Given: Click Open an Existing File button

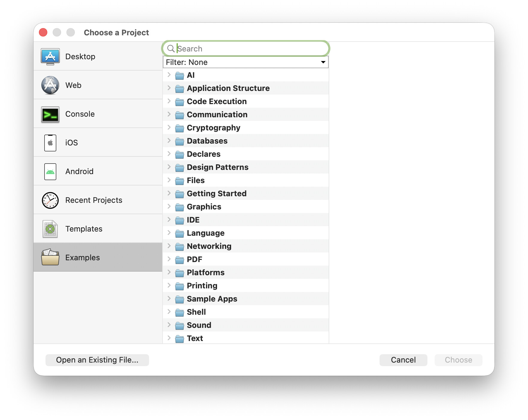Looking at the screenshot, I should (x=97, y=360).
